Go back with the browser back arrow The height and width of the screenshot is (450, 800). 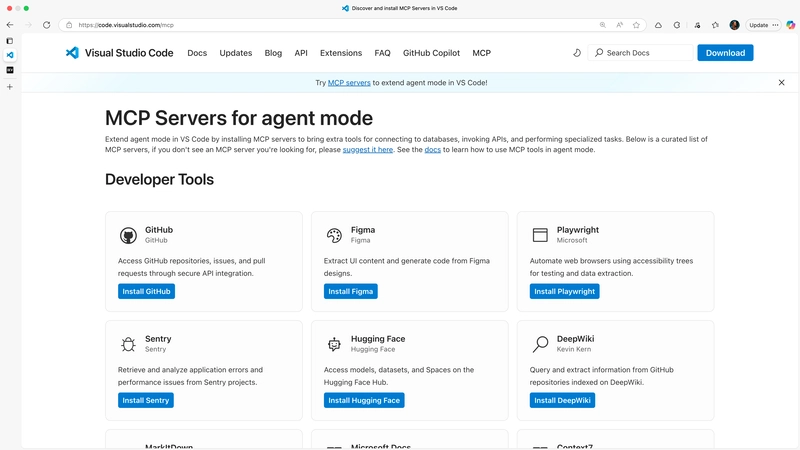coord(10,25)
